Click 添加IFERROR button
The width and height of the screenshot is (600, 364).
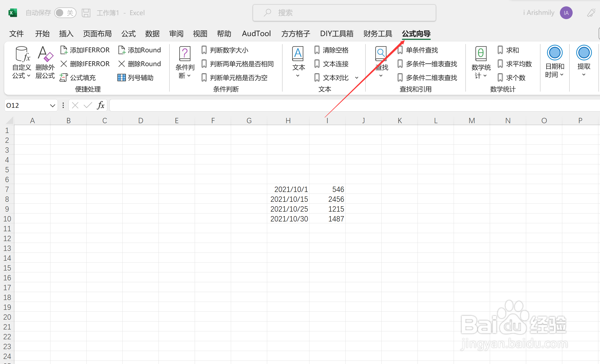pos(85,50)
